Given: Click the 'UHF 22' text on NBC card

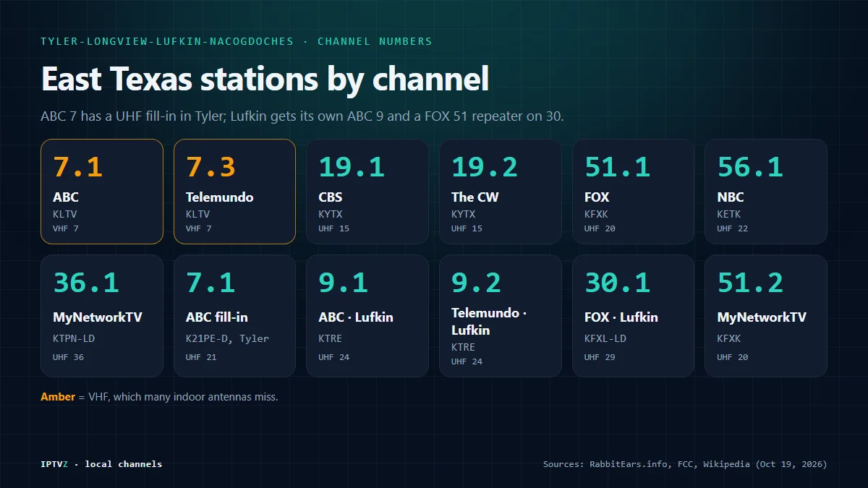Looking at the screenshot, I should point(733,228).
